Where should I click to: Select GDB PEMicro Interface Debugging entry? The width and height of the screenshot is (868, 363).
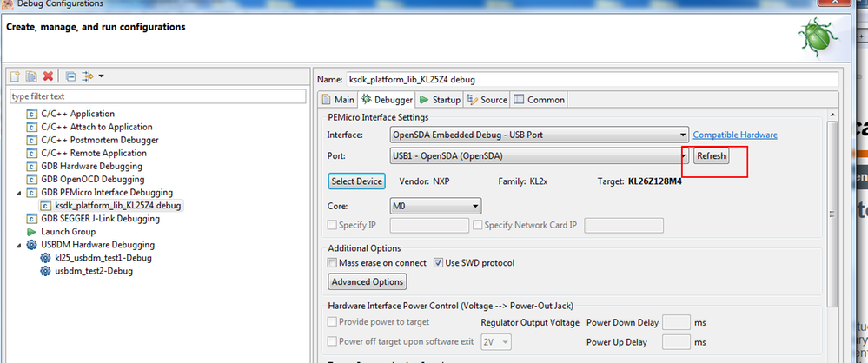pos(107,193)
